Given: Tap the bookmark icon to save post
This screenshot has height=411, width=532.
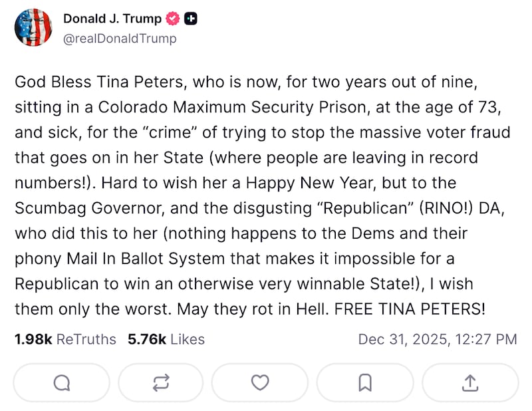Looking at the screenshot, I should coord(364,382).
